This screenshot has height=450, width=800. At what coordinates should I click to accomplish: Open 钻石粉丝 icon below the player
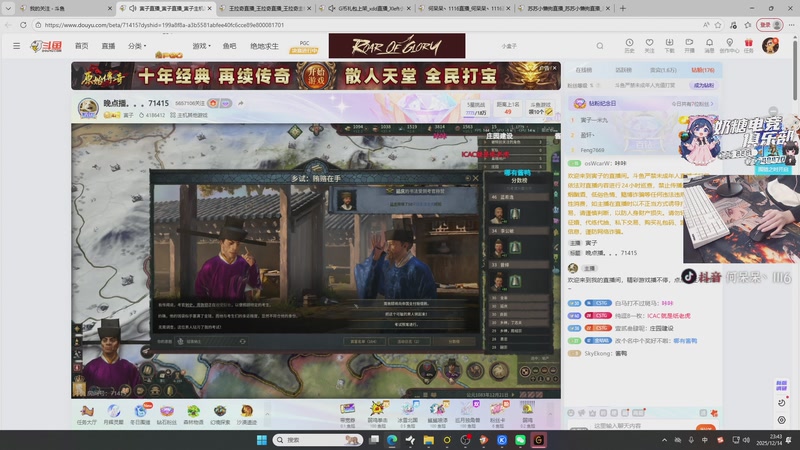[x=167, y=415]
